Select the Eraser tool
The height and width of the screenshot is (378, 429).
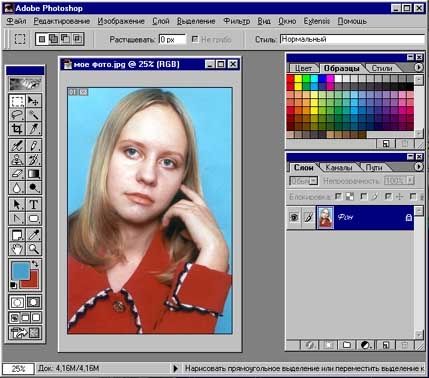(17, 174)
